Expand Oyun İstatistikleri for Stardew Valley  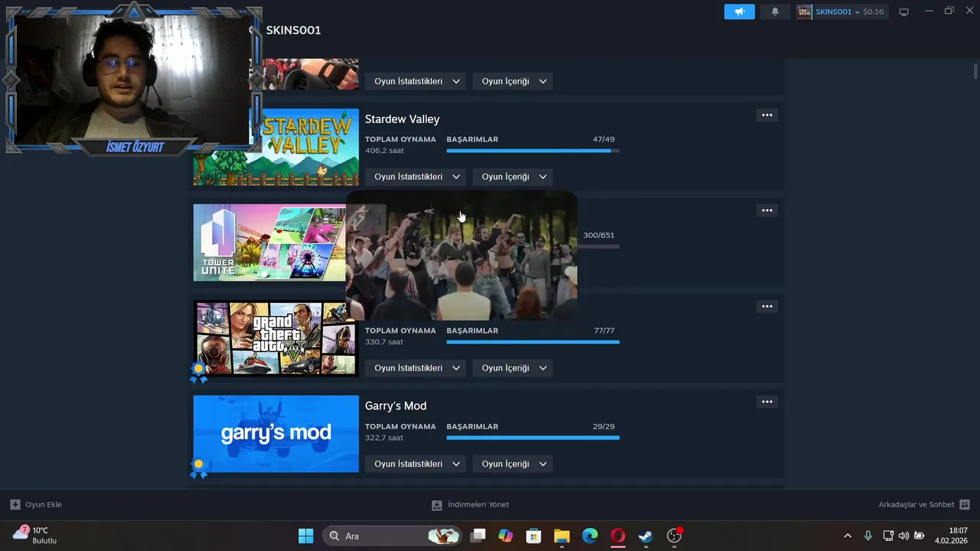point(416,177)
